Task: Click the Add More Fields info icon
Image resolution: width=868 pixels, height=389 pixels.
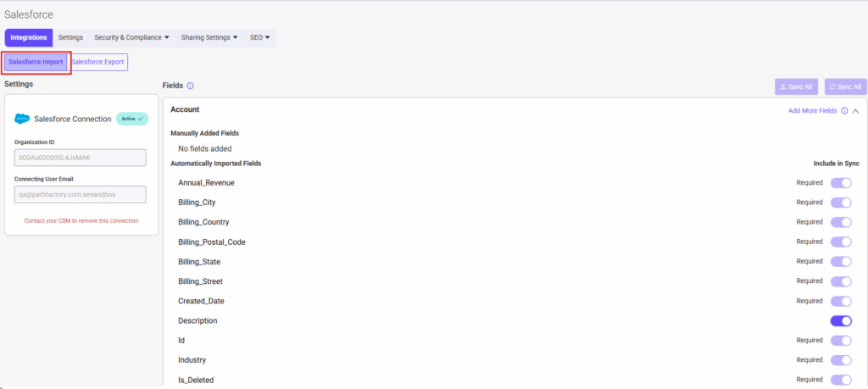Action: coord(844,111)
